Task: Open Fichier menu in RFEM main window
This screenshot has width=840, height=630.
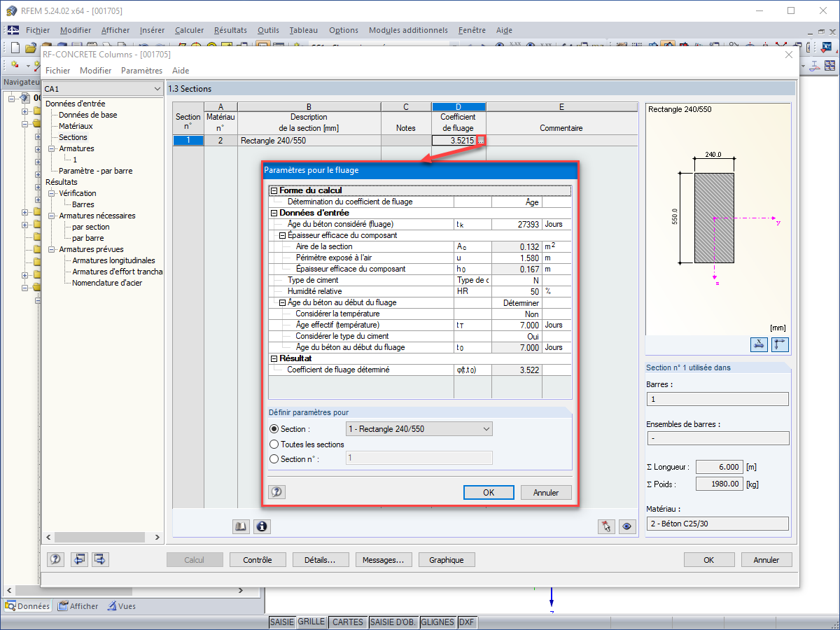Action: (x=38, y=30)
